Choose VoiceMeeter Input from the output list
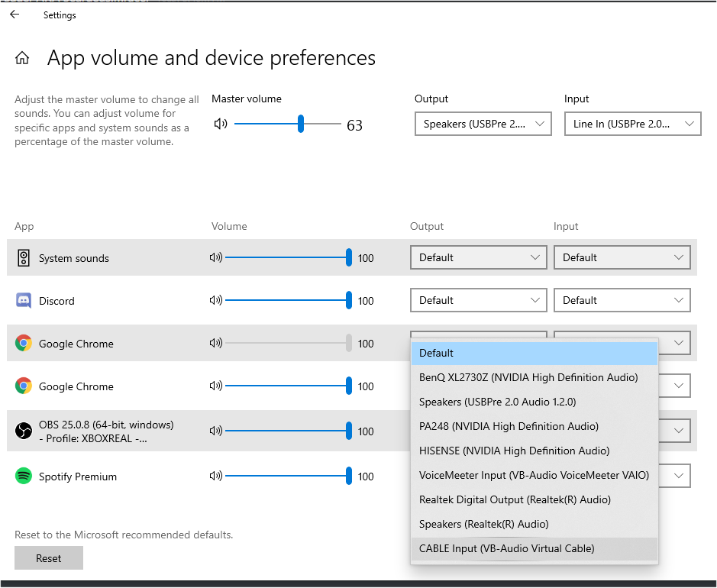 [534, 475]
